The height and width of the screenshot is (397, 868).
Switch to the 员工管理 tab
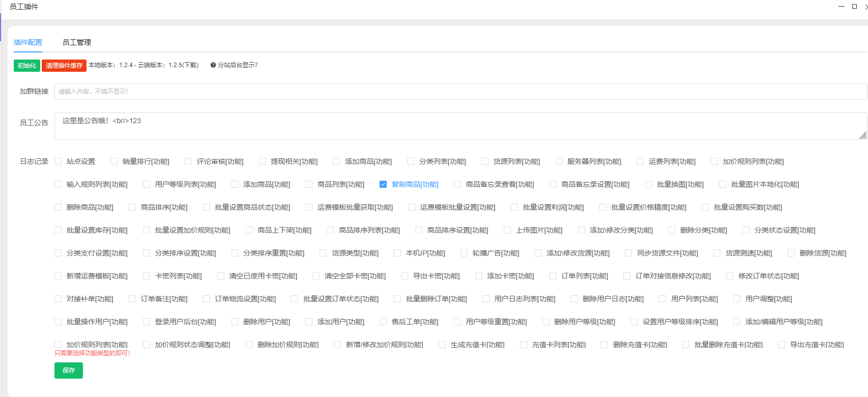[x=77, y=42]
